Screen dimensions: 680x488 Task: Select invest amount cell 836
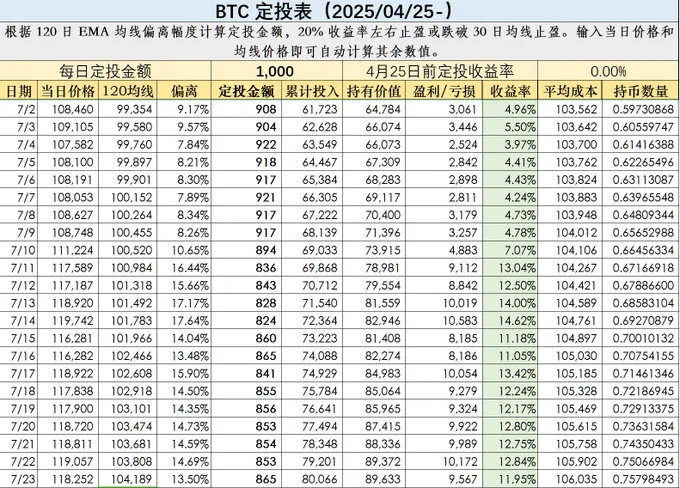(x=246, y=268)
